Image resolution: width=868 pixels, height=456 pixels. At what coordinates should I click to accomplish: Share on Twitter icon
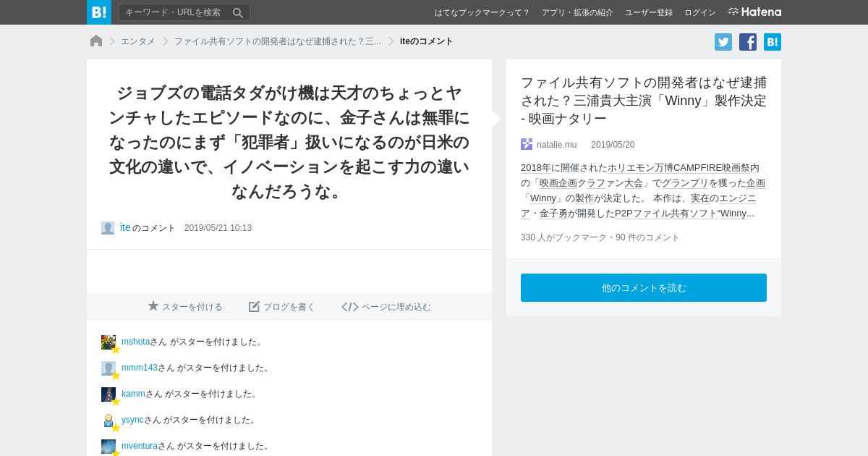(x=723, y=42)
